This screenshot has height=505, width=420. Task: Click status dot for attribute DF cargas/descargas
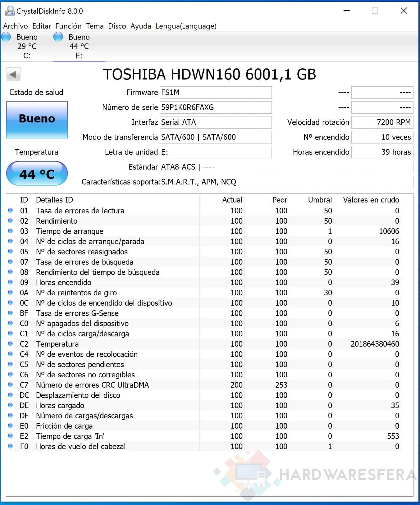(x=10, y=416)
